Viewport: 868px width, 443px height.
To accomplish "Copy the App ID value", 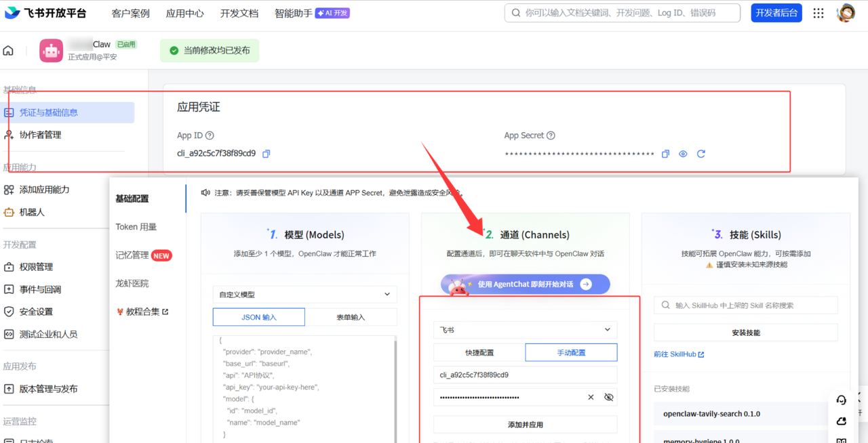I will [267, 154].
